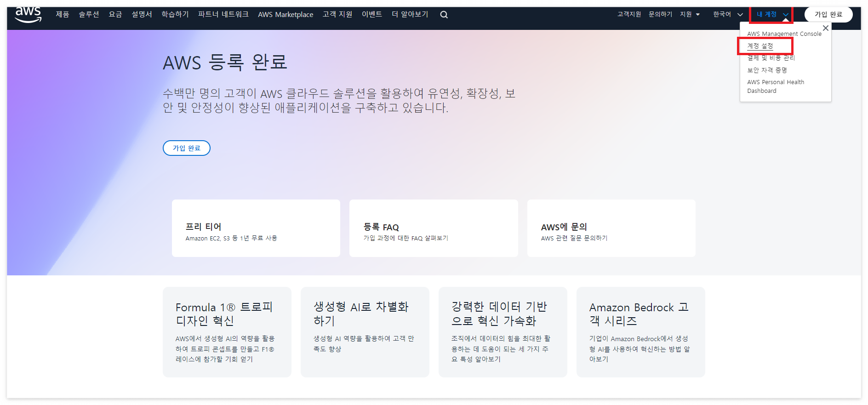The image size is (868, 405).
Task: Open the 설명서 menu
Action: (x=142, y=14)
